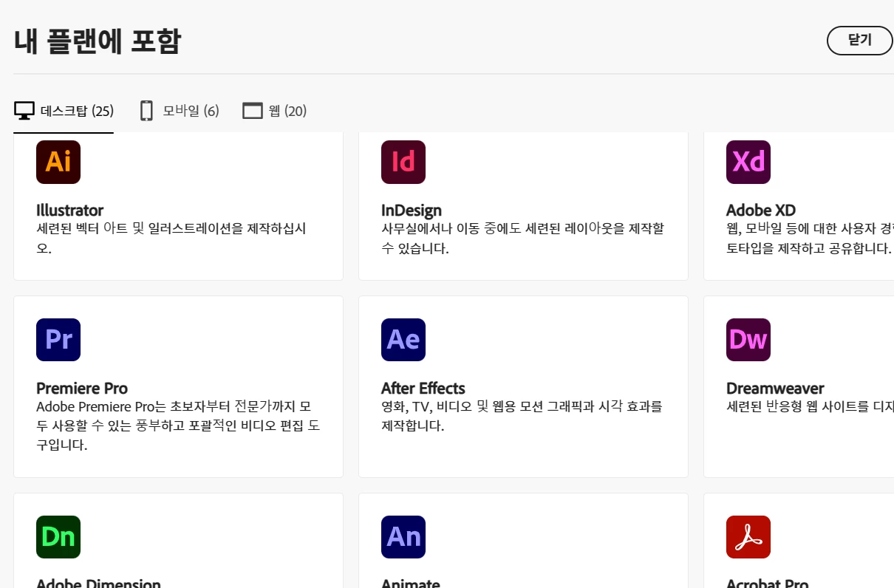The image size is (894, 588).
Task: Select the InDesign title text
Action: pyautogui.click(x=412, y=210)
